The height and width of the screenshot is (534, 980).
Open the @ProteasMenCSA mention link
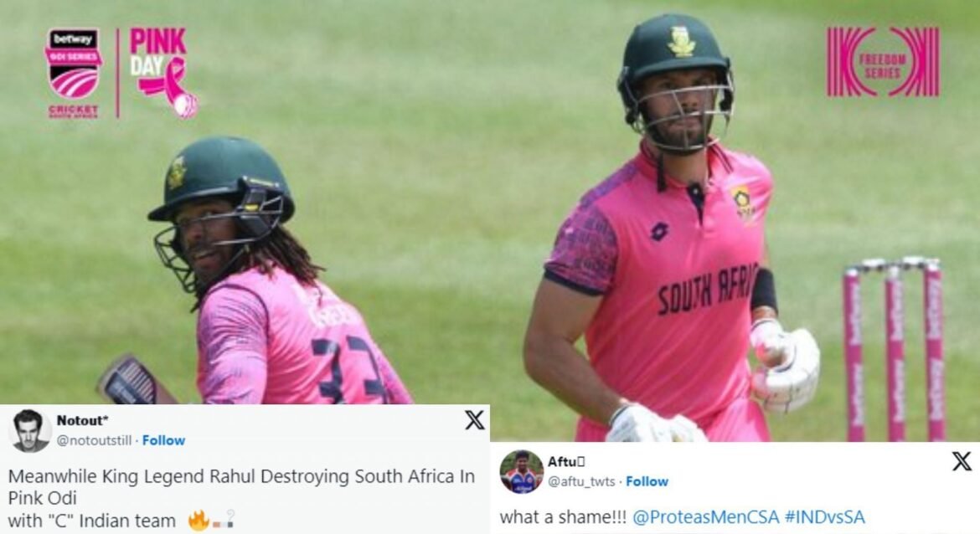coord(705,517)
